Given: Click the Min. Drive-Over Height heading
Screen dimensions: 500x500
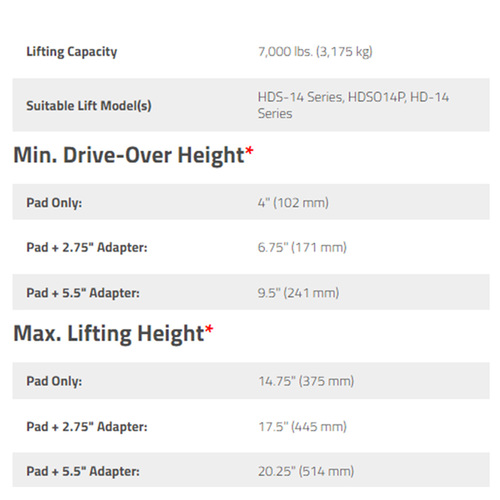Looking at the screenshot, I should (129, 155).
